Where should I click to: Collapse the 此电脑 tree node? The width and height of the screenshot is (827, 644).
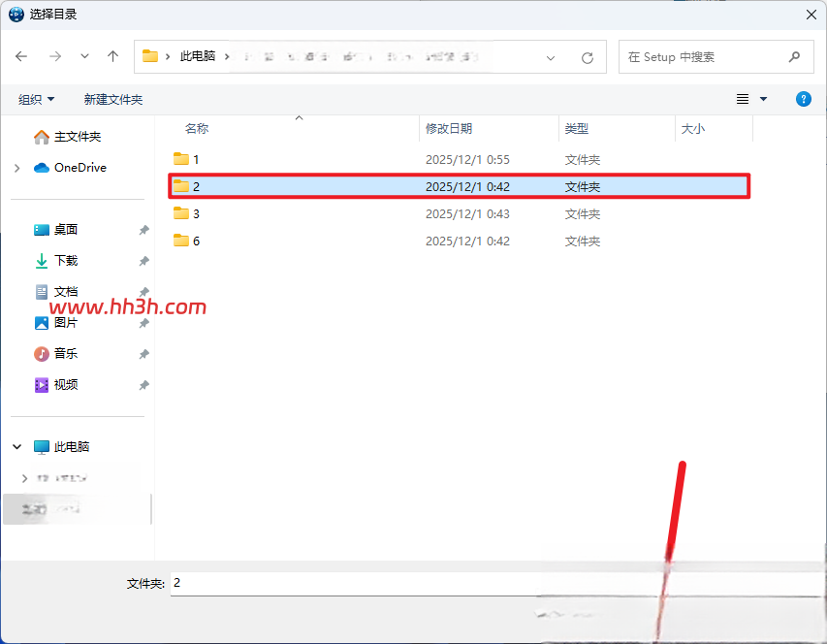click(x=16, y=447)
